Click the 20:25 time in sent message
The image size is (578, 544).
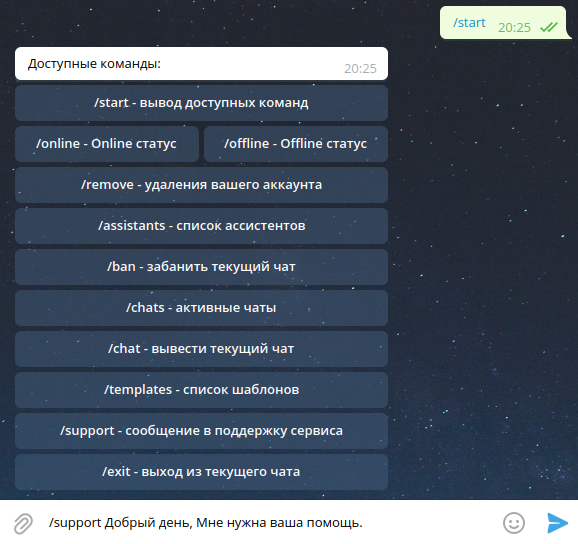coord(514,28)
